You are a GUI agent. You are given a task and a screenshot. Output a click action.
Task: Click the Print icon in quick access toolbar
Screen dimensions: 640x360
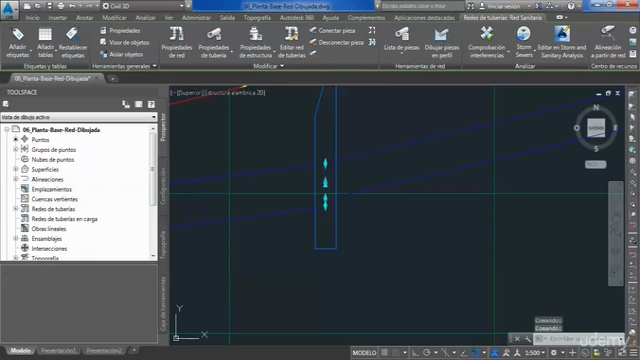[x=61, y=6]
